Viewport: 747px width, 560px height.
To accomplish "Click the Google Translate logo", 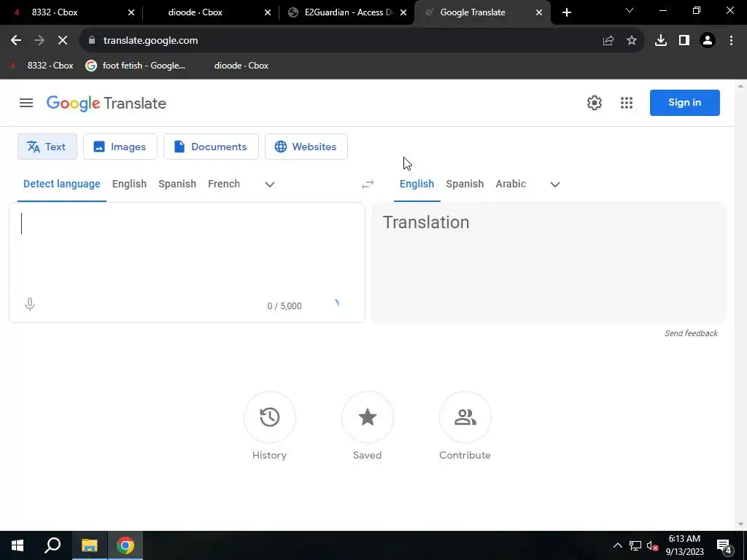I will [107, 104].
